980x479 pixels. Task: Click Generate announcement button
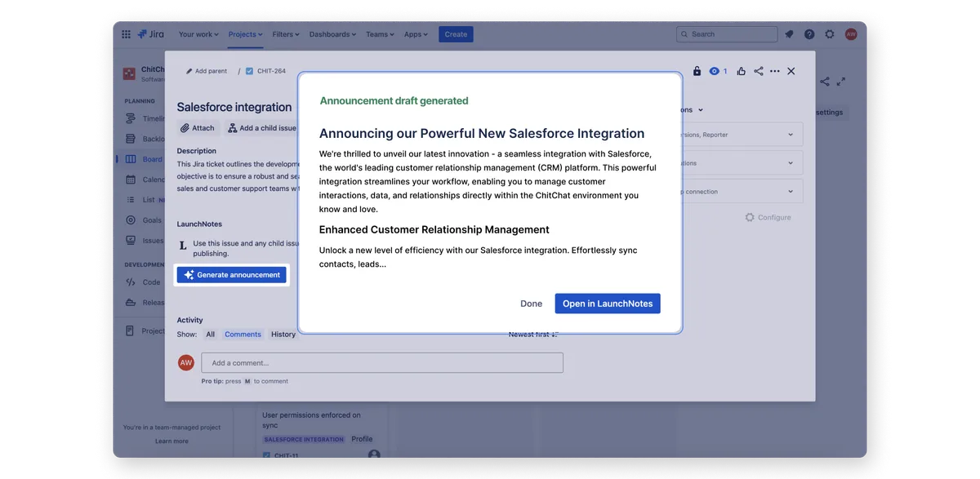232,275
